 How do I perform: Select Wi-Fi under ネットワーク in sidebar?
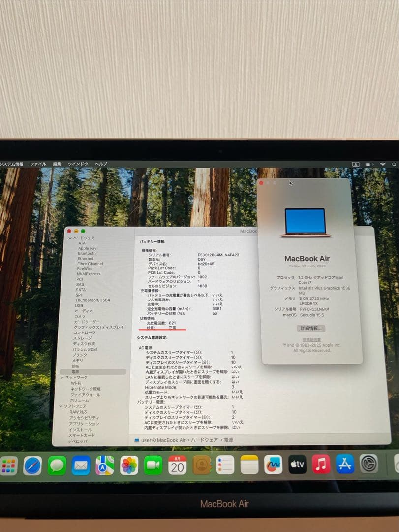pyautogui.click(x=76, y=383)
